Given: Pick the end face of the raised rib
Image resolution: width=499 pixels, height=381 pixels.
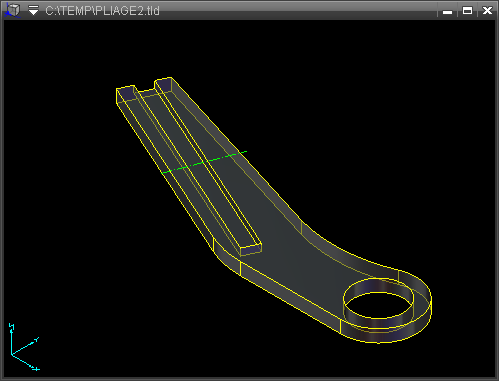Looking at the screenshot, I should coord(251,250).
